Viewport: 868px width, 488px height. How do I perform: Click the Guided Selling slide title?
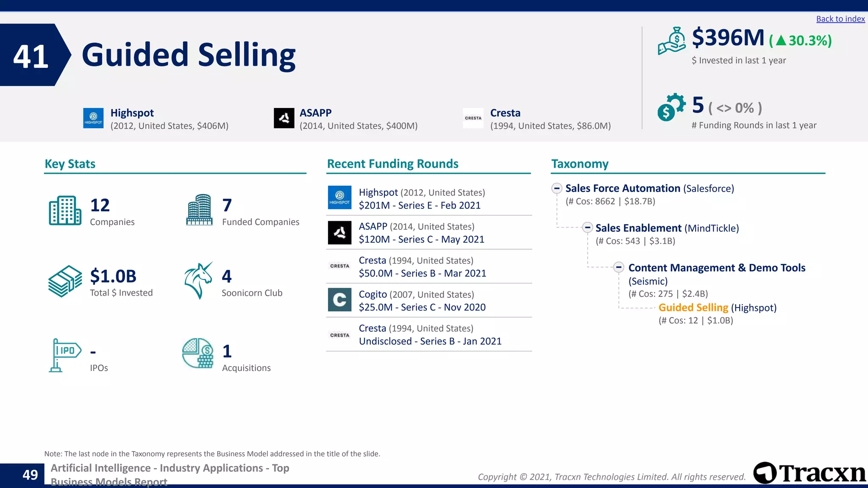[189, 55]
